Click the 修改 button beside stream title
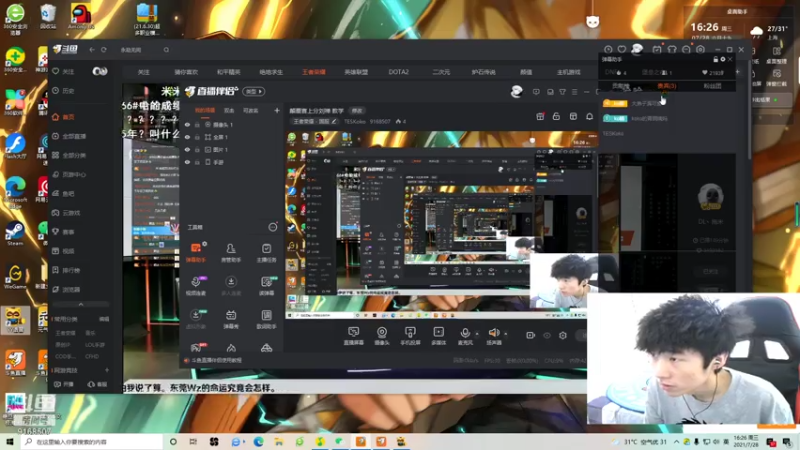800x450 pixels. pos(357,111)
